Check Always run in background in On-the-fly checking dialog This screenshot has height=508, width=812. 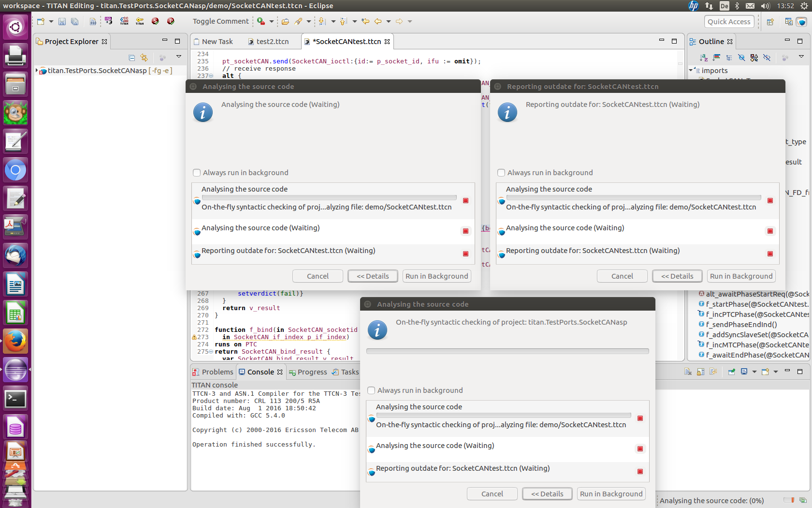pyautogui.click(x=371, y=390)
